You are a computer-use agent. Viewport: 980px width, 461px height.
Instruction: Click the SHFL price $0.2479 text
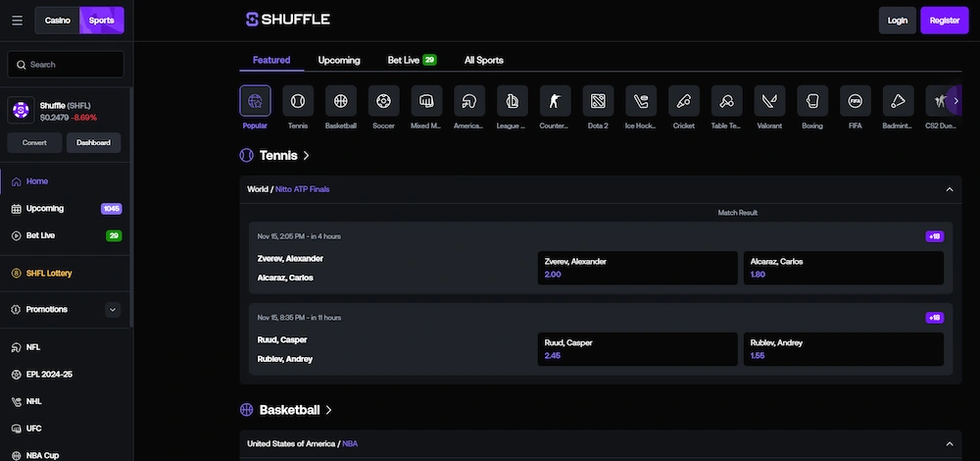pyautogui.click(x=53, y=118)
